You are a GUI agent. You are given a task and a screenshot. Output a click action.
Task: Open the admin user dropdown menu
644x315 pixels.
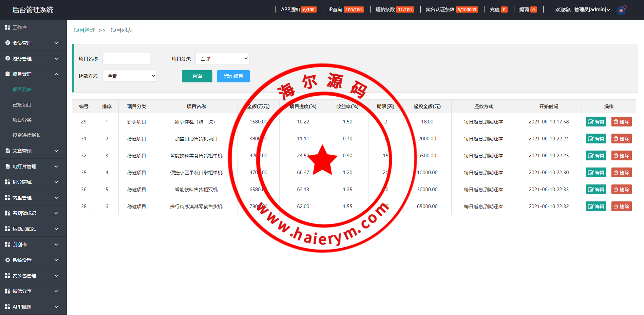[x=582, y=9]
